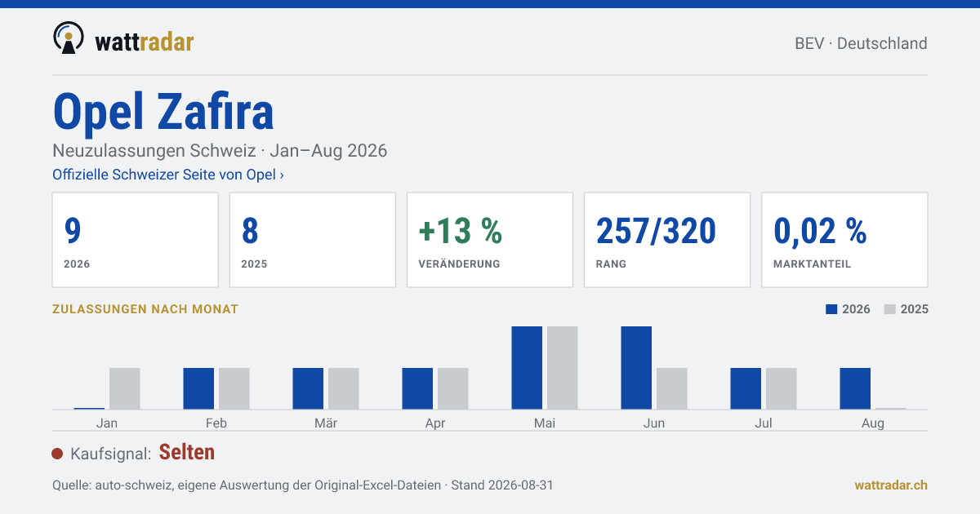
Task: Click the wattradar brand name
Action: pyautogui.click(x=145, y=42)
